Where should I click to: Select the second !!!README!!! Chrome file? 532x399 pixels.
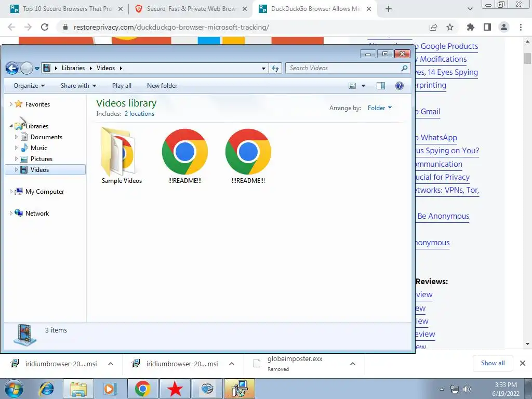pyautogui.click(x=248, y=156)
